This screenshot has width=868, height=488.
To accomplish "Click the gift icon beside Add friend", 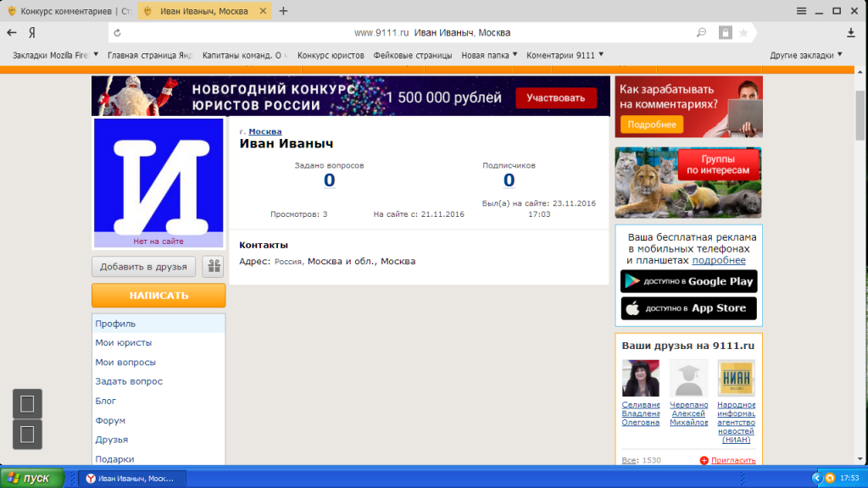I will point(213,267).
